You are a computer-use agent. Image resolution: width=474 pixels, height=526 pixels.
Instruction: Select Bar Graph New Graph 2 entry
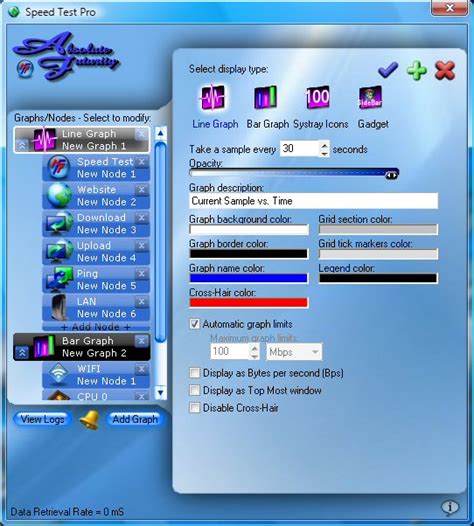(82, 347)
